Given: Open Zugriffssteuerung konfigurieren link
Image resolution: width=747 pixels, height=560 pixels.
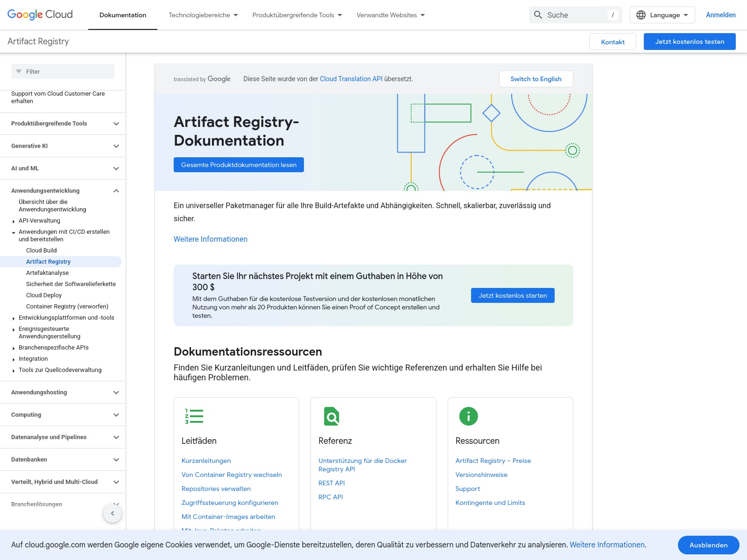Looking at the screenshot, I should point(230,503).
